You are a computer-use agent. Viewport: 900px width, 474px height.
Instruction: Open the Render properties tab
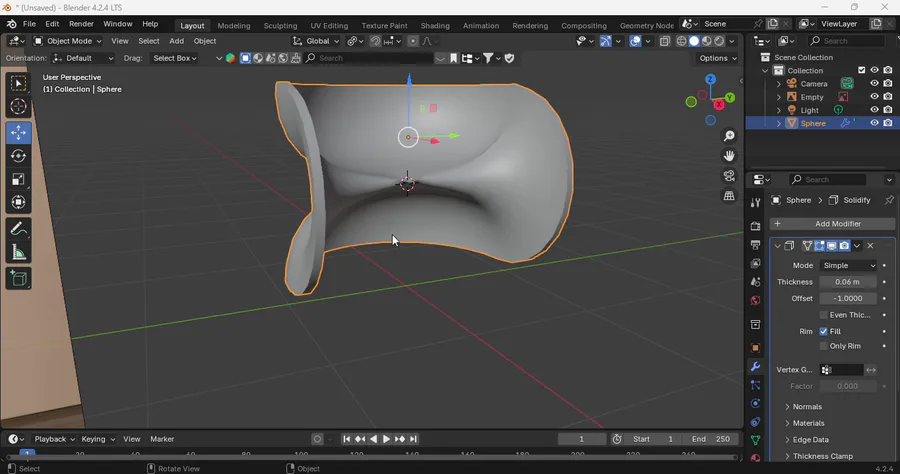755,226
